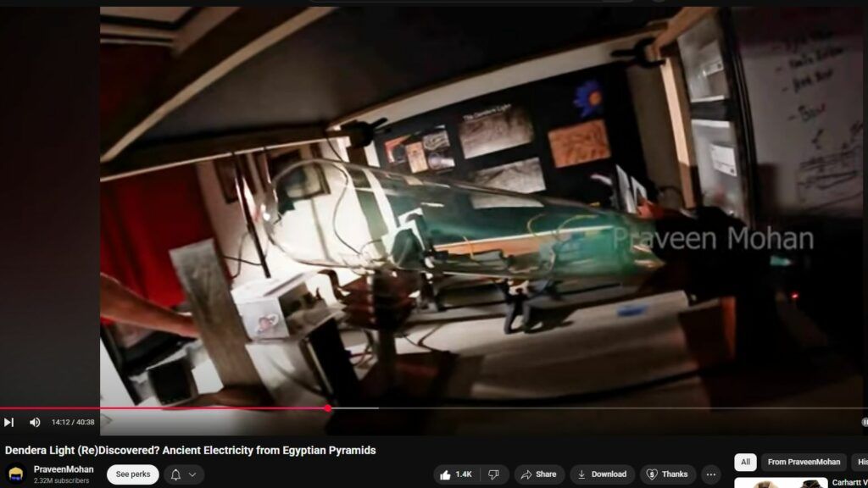
Task: Select the All filter chip
Action: click(745, 462)
